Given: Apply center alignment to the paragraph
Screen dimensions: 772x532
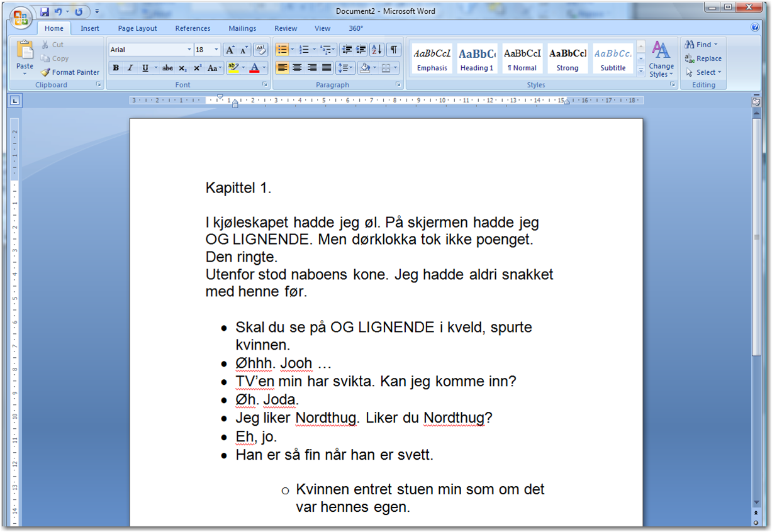Looking at the screenshot, I should pos(296,67).
